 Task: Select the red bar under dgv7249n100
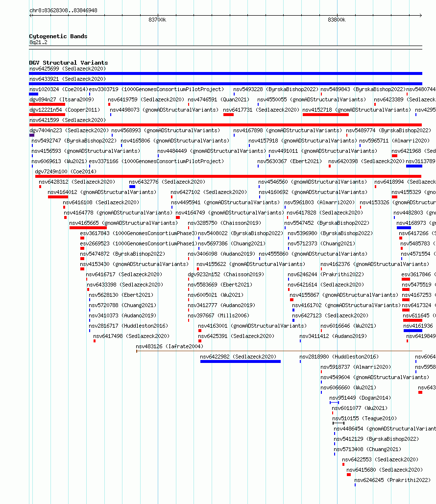(228, 176)
